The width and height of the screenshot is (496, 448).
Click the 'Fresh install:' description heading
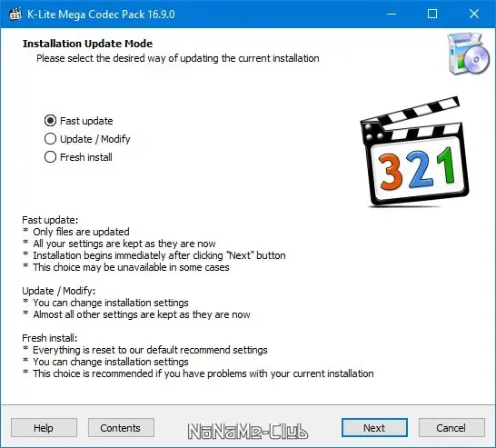pos(50,338)
